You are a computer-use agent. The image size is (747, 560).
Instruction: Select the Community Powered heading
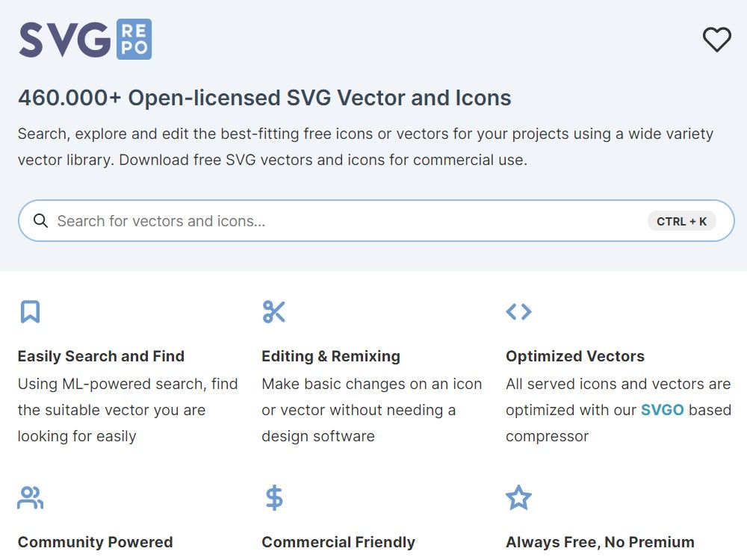(96, 542)
